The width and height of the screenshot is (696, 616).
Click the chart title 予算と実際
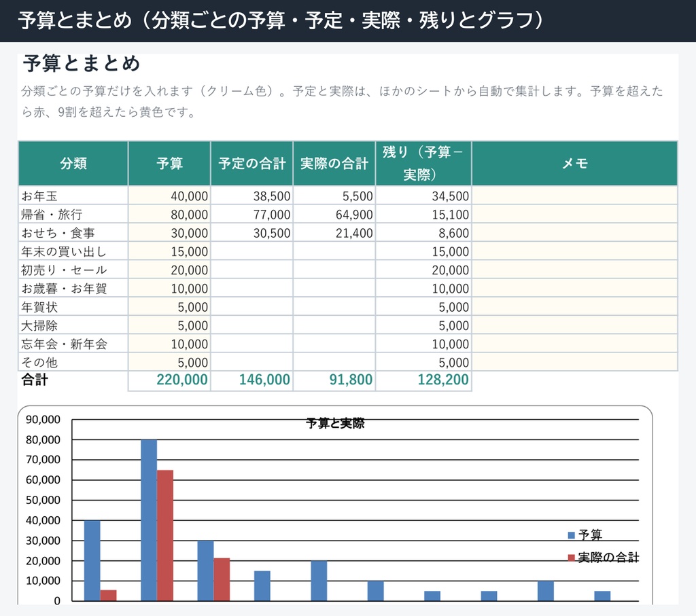pyautogui.click(x=335, y=423)
